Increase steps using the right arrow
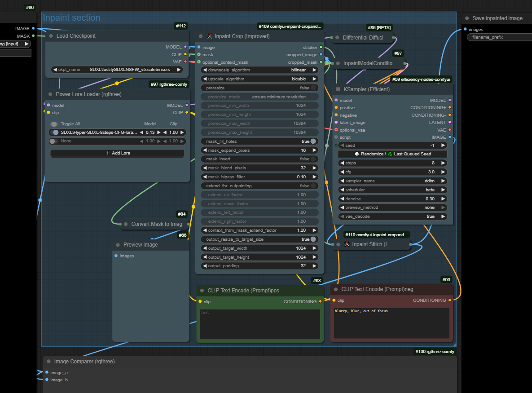This screenshot has height=393, width=532. (x=443, y=163)
